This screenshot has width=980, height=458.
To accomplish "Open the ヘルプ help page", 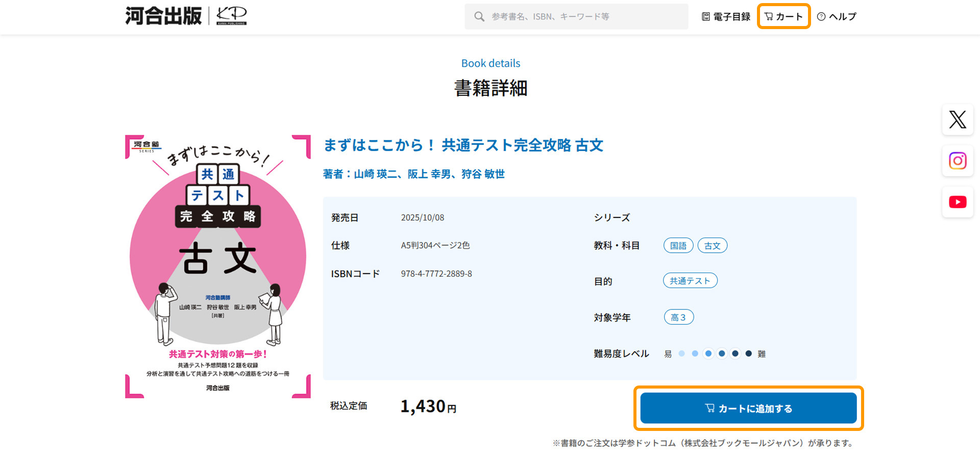I will click(x=837, y=17).
